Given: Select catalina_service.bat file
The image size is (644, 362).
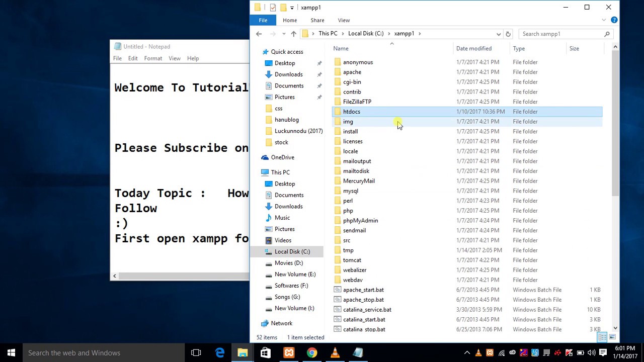Looking at the screenshot, I should 367,310.
